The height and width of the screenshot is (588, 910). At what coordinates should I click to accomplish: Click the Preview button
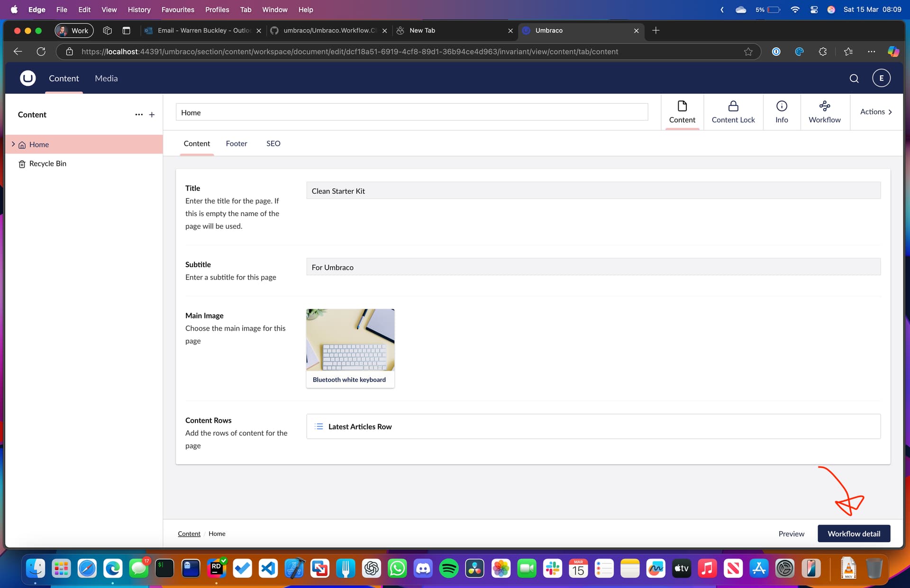pos(792,534)
